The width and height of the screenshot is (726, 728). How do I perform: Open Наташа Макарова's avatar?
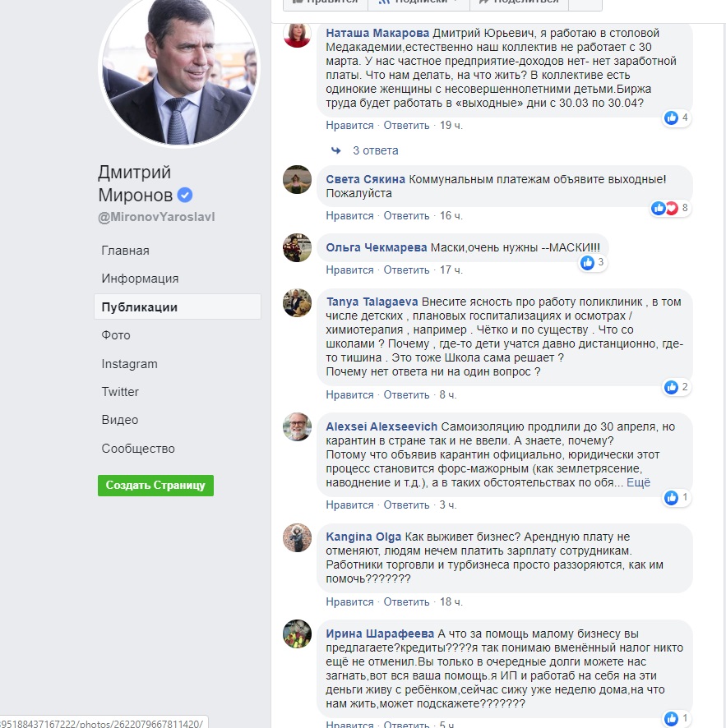click(298, 34)
